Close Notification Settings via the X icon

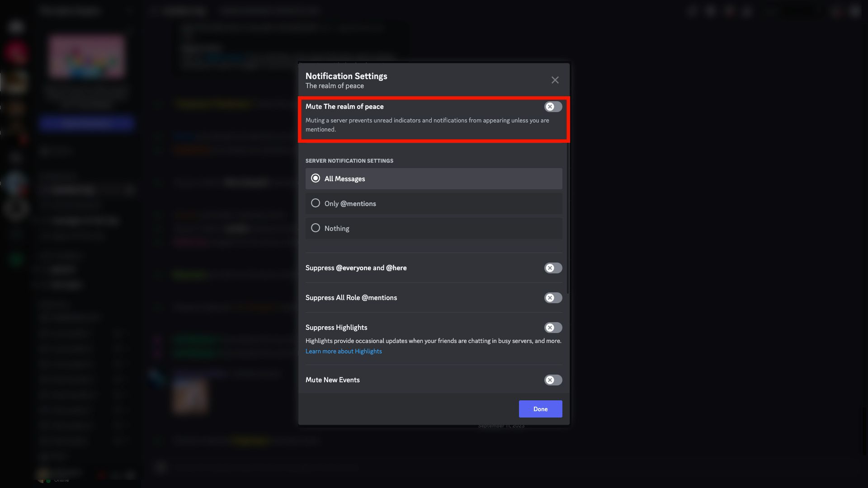555,80
